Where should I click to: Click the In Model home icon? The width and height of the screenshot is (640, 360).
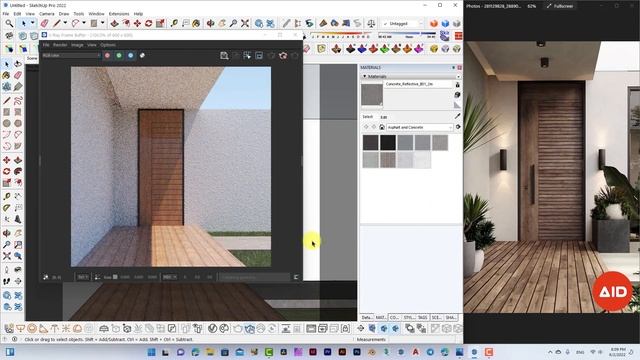382,127
